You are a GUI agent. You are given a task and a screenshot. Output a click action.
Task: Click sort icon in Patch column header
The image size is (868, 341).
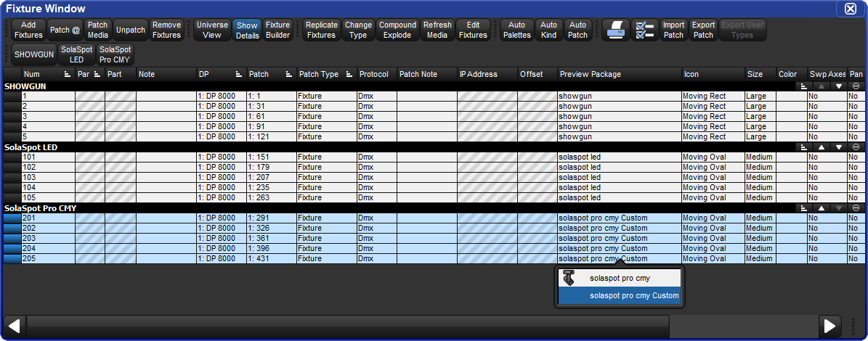pyautogui.click(x=289, y=74)
